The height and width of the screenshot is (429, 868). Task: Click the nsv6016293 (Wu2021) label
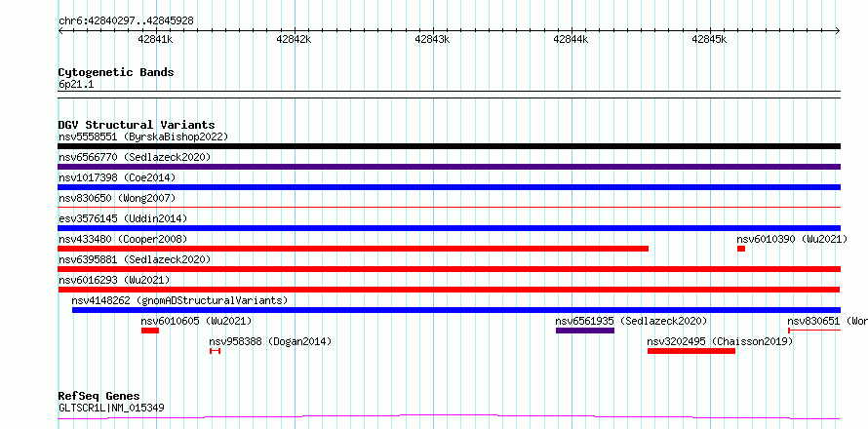click(x=114, y=280)
